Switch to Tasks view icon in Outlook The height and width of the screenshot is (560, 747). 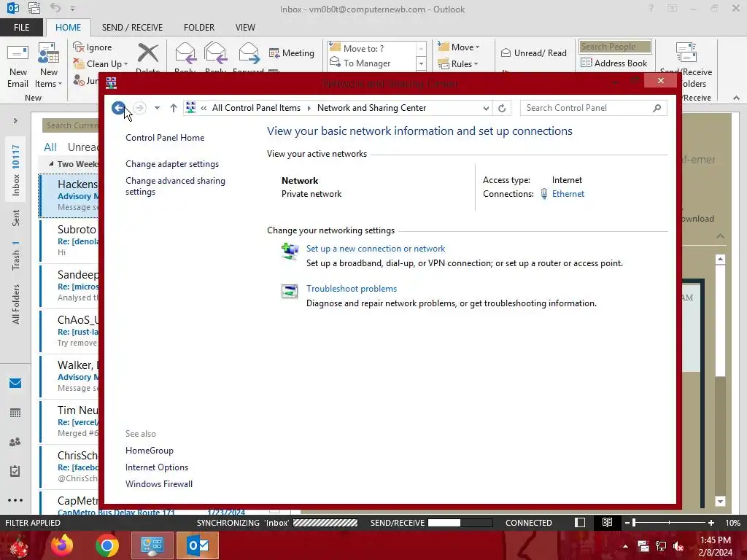(15, 471)
